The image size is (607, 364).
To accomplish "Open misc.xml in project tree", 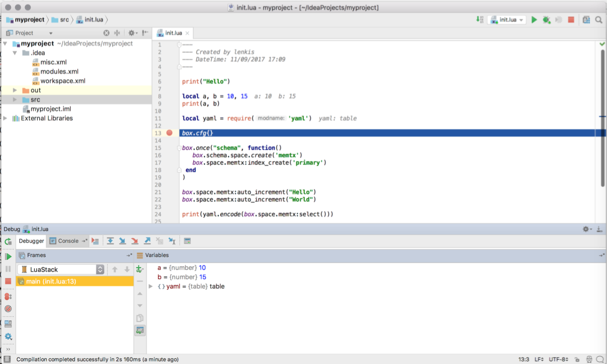I will pyautogui.click(x=49, y=62).
